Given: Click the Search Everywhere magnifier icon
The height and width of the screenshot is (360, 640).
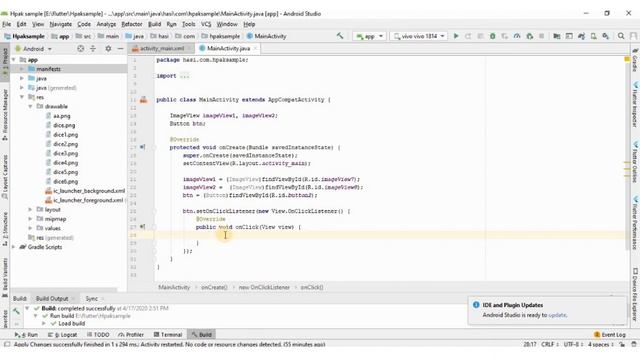Looking at the screenshot, I should [x=621, y=36].
